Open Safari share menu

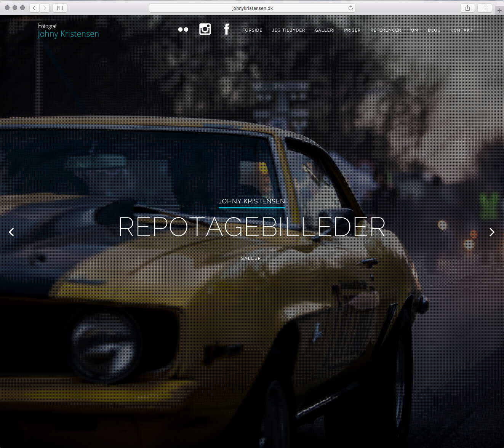(x=467, y=8)
